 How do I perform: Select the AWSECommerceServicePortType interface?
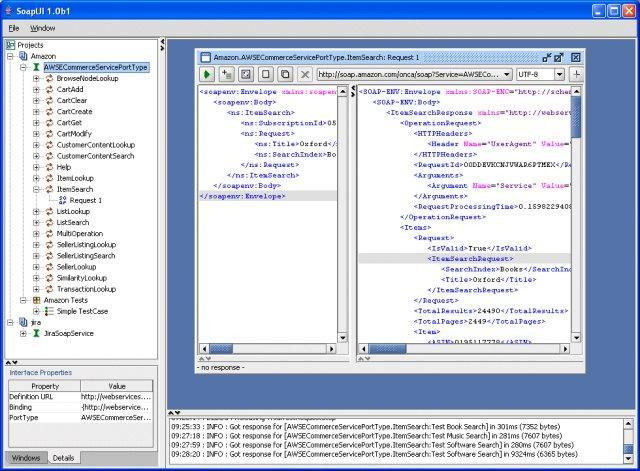click(96, 68)
